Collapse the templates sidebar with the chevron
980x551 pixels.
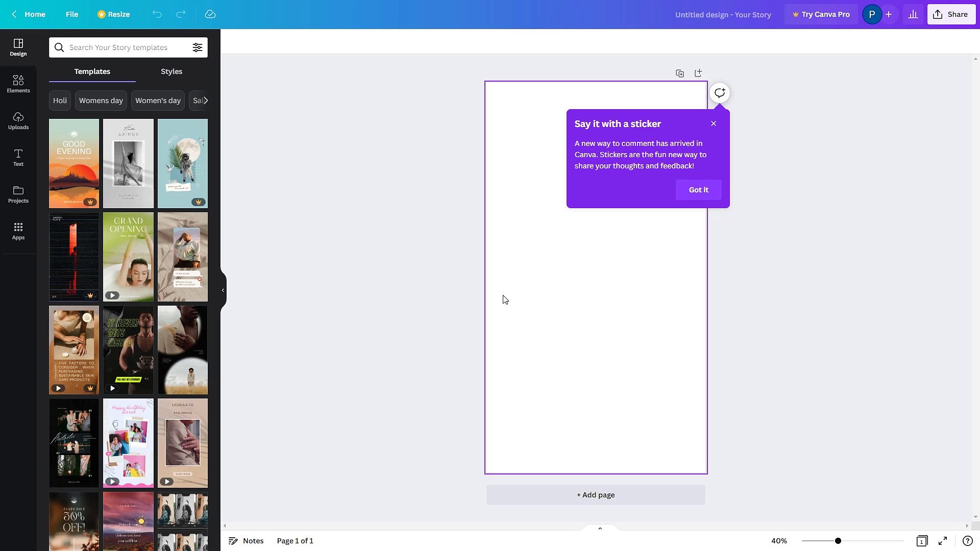click(x=223, y=290)
